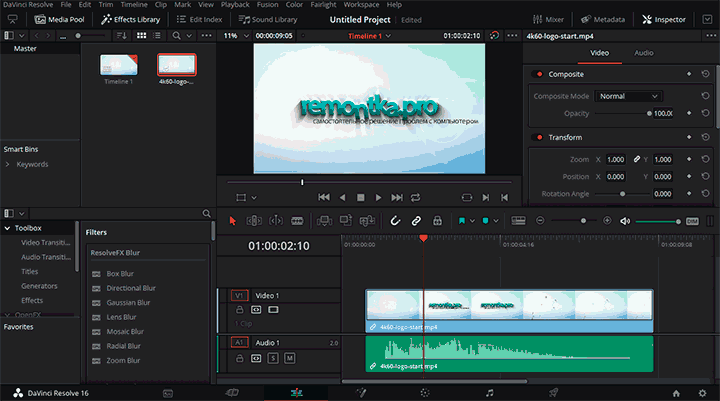The image size is (720, 401).
Task: Mute audio with speaker icon
Action: [625, 221]
